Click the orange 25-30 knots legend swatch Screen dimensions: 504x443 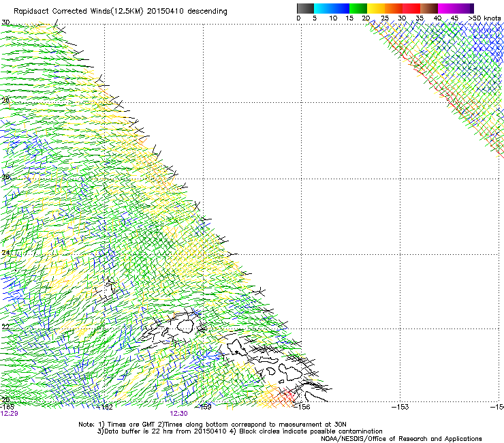click(394, 8)
